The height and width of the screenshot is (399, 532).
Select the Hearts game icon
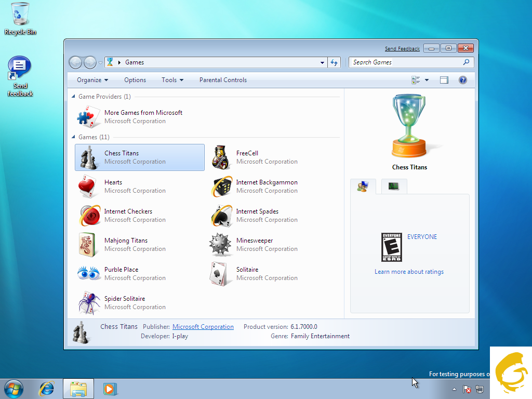coord(87,187)
